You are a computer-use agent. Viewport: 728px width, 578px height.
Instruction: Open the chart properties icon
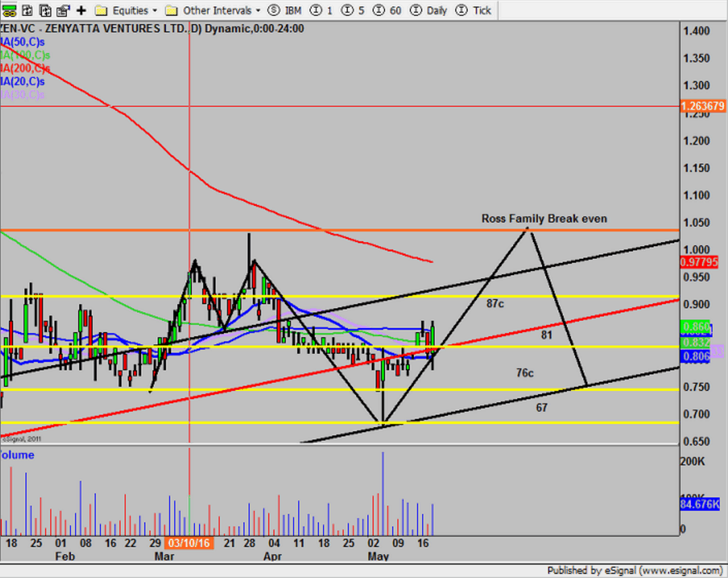pyautogui.click(x=63, y=10)
